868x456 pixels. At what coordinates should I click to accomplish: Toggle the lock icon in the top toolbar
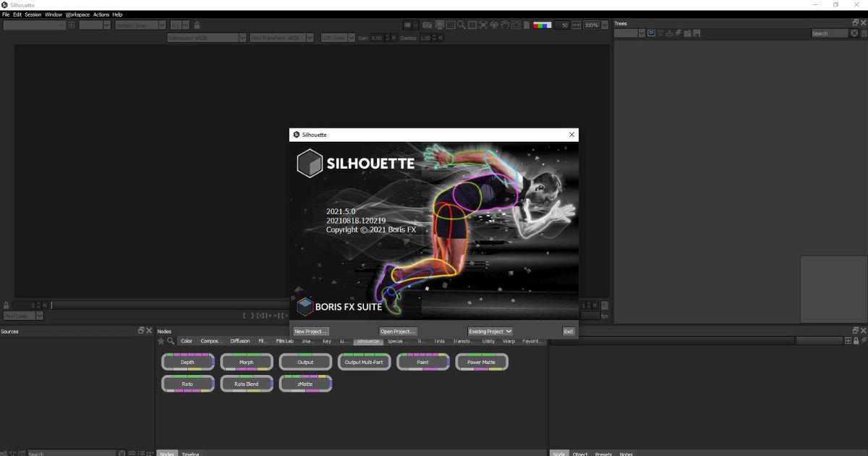point(196,25)
